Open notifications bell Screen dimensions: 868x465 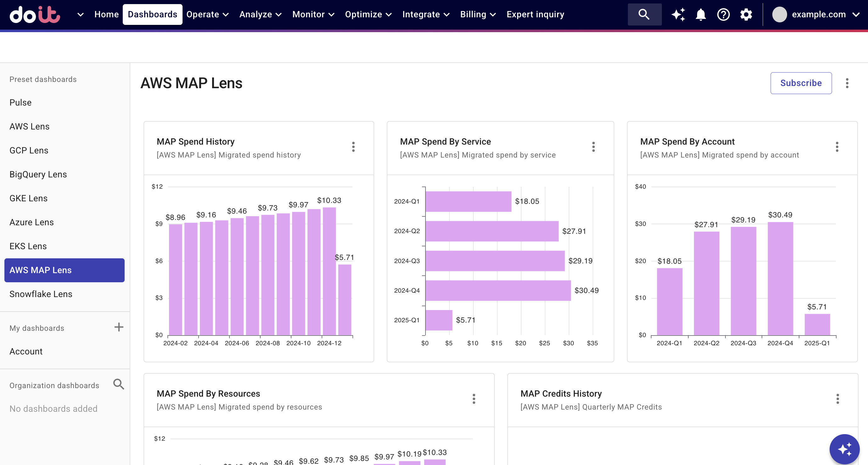(701, 14)
